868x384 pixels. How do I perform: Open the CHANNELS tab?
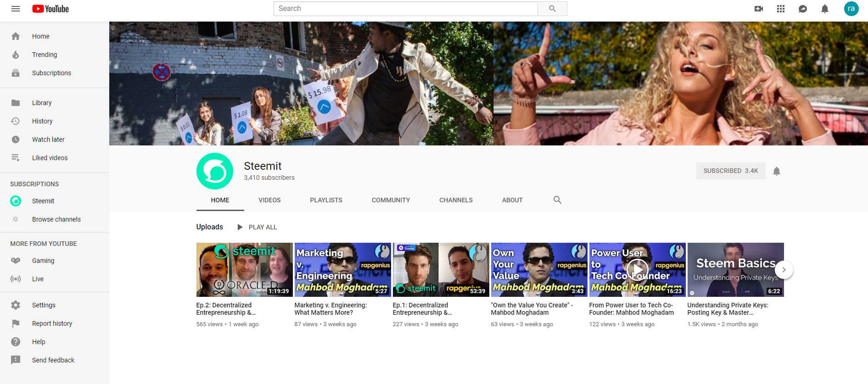[456, 200]
